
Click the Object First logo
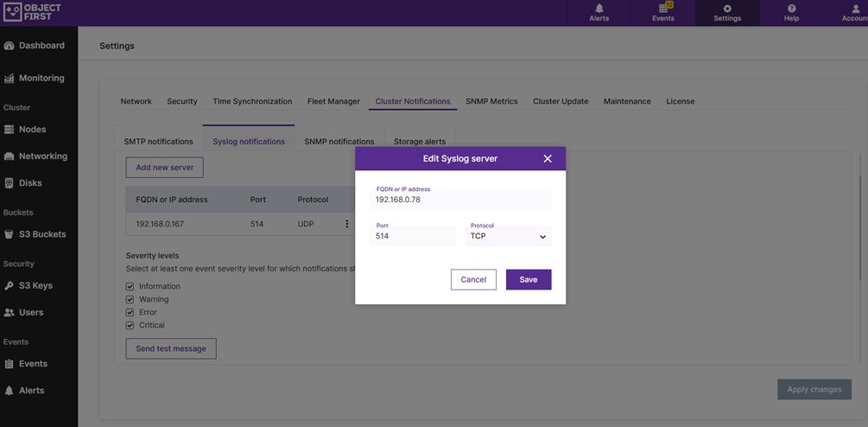pyautogui.click(x=32, y=13)
